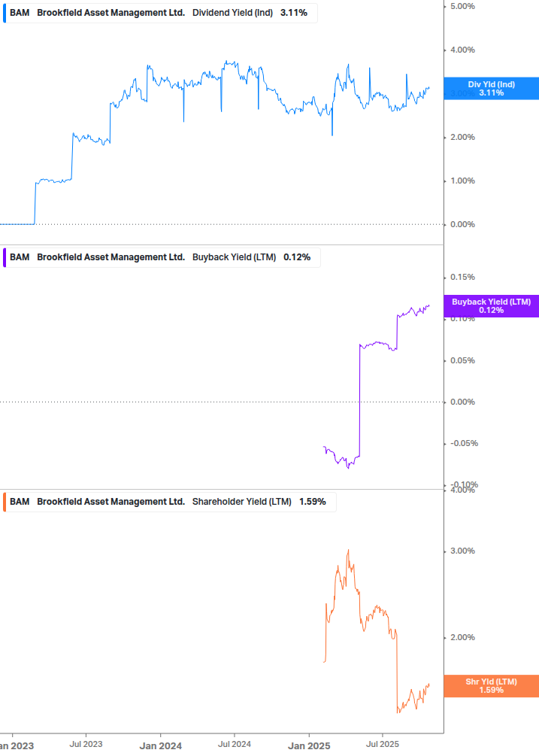Image resolution: width=539 pixels, height=756 pixels.
Task: Click the blue color bar in Dividend Yield legend
Action: 5,13
